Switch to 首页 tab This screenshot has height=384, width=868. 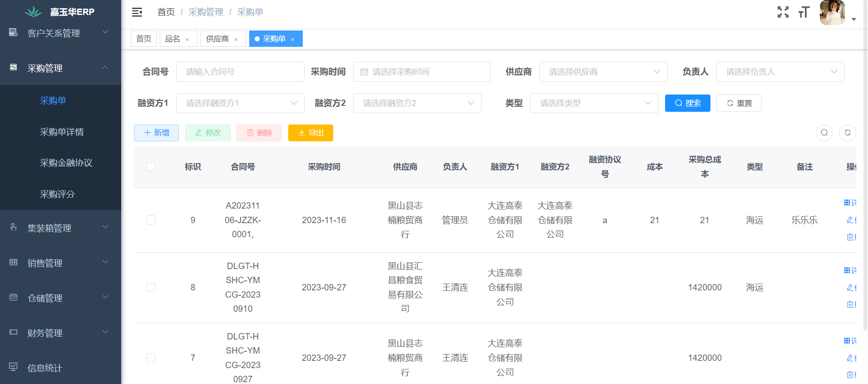(x=143, y=39)
